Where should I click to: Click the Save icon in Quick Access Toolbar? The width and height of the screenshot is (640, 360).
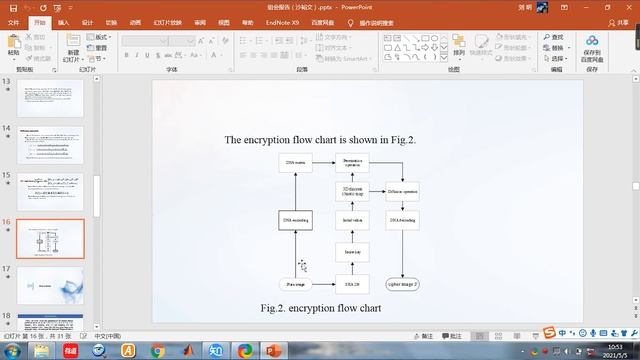(13, 8)
